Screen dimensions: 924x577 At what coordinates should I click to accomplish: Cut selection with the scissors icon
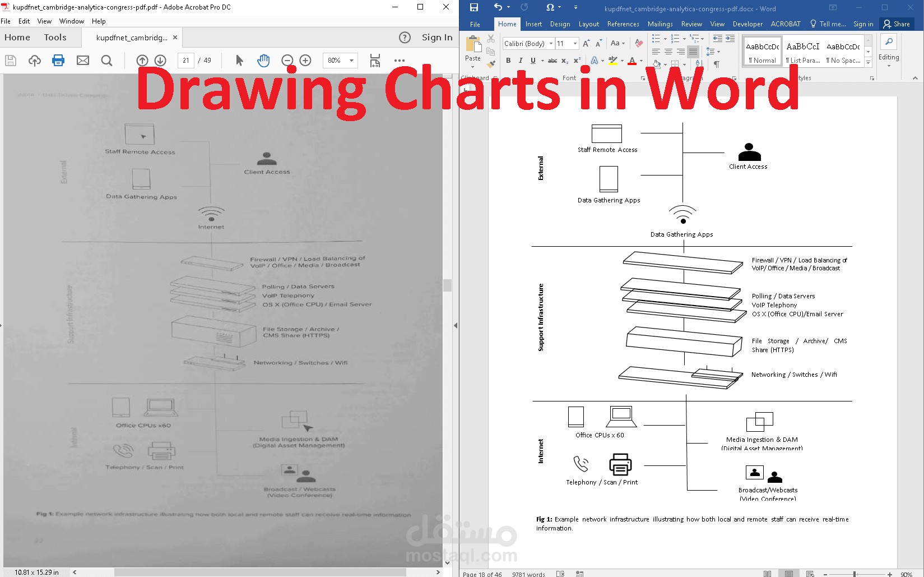pyautogui.click(x=491, y=39)
